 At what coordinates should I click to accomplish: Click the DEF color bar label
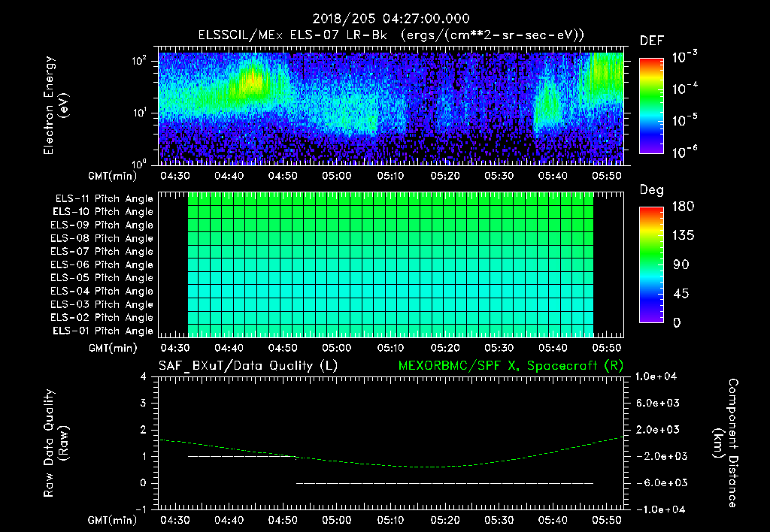[x=652, y=41]
